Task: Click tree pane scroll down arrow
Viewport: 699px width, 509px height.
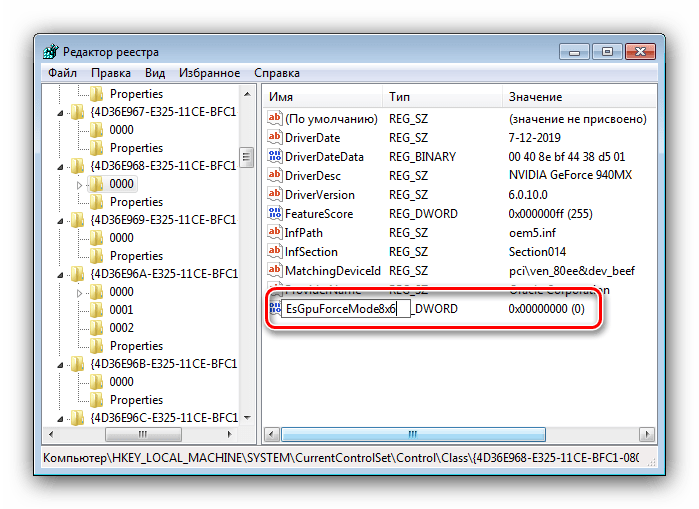Action: pos(247,418)
